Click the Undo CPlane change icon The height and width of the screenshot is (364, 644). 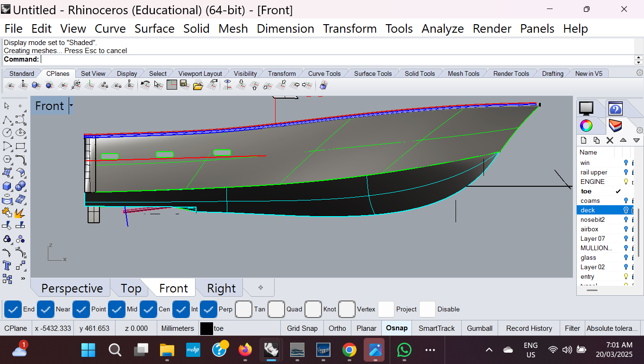click(145, 85)
